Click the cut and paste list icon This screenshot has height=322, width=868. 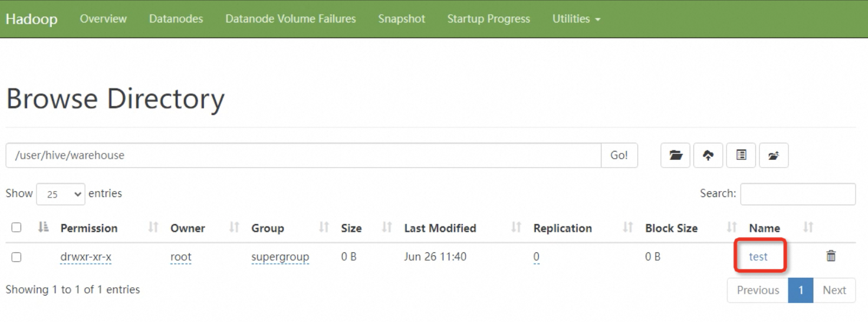[741, 156]
